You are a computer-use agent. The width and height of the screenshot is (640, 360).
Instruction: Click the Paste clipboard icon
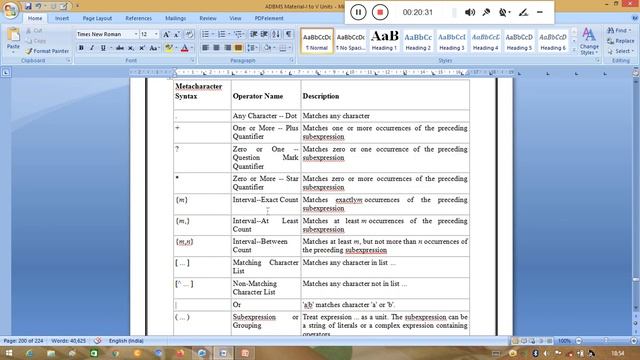click(x=13, y=35)
